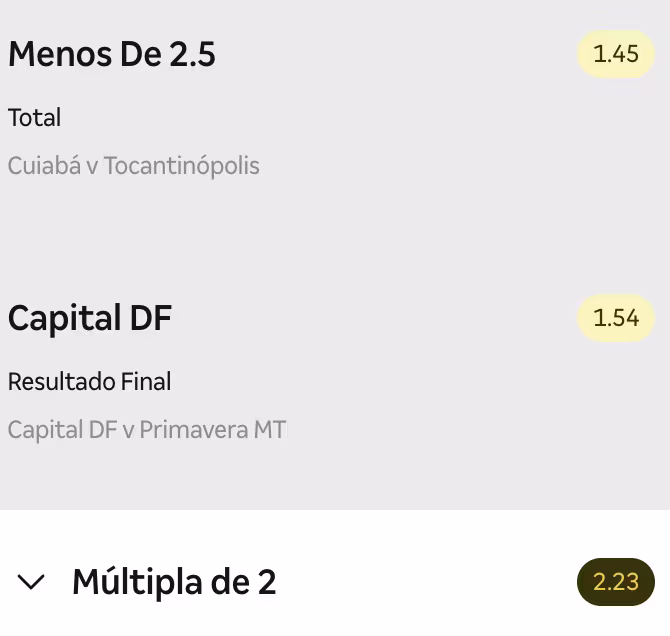Open Capital DF v Primavera MT match
The width and height of the screenshot is (670, 636).
(147, 430)
